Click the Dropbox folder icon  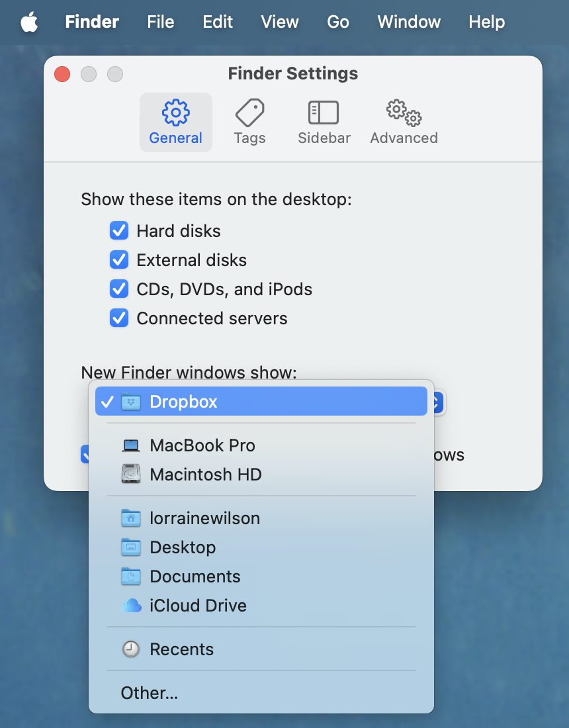click(131, 402)
